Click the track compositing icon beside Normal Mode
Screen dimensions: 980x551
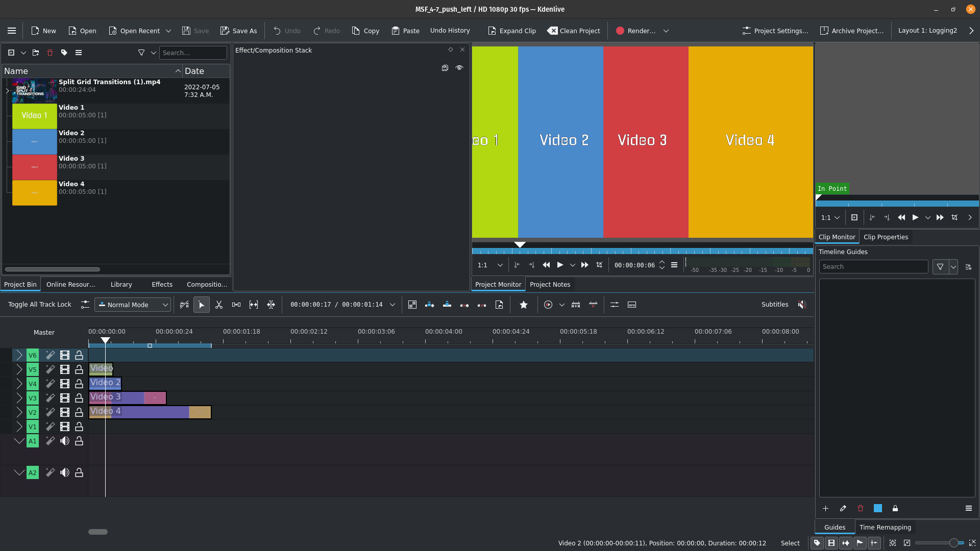tap(85, 305)
